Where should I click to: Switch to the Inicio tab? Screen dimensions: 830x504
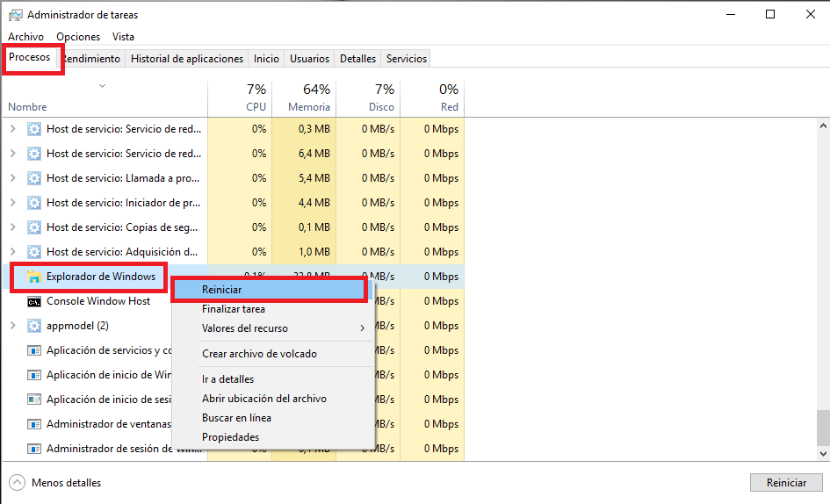[x=266, y=59]
